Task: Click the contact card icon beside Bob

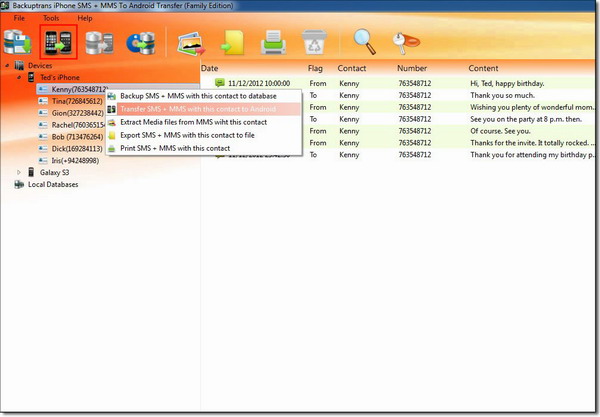Action: 43,137
